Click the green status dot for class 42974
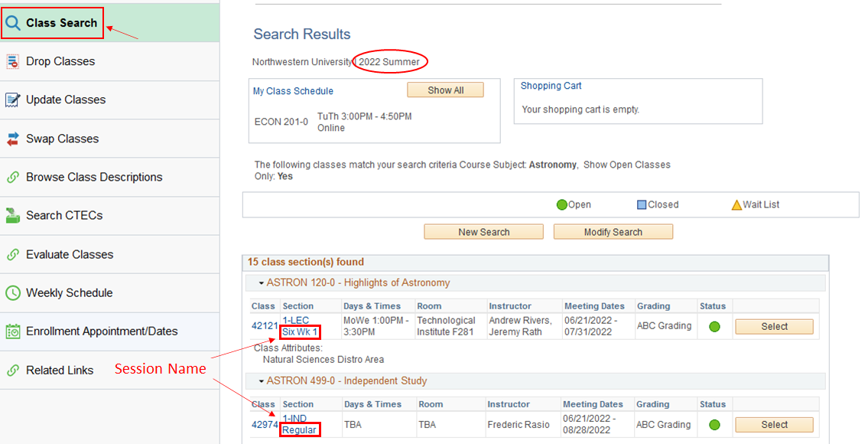This screenshot has width=868, height=444. 714,425
